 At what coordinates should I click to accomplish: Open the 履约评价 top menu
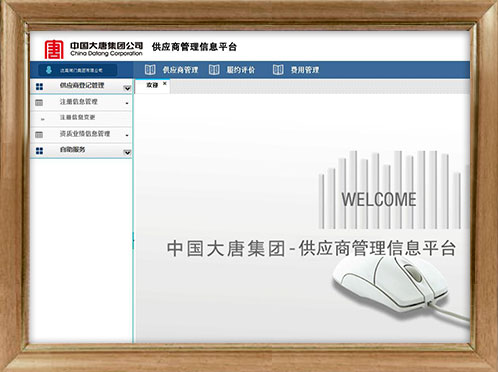click(241, 70)
